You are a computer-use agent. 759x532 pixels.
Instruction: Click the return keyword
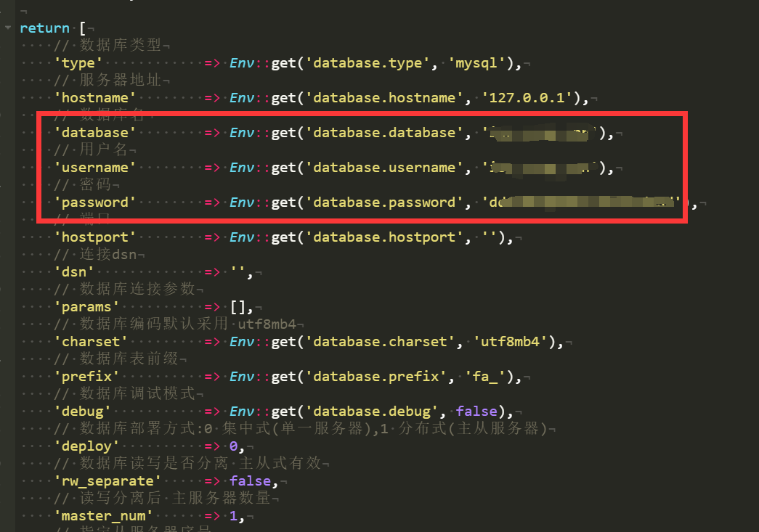pyautogui.click(x=44, y=28)
